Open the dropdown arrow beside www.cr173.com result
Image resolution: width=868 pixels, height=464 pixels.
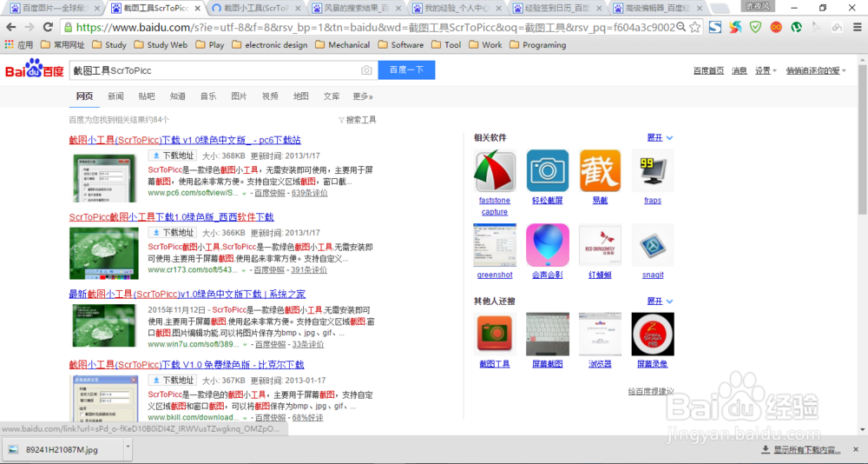(244, 270)
